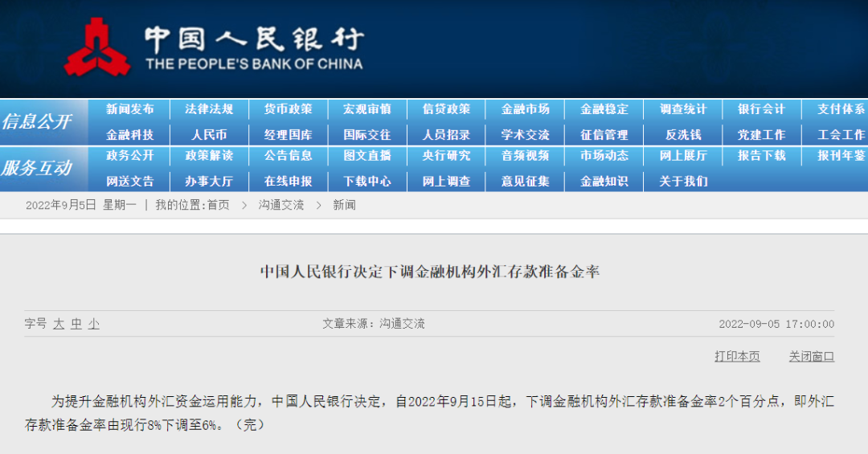Viewport: 868px width, 454px height.
Task: Visit 意见征集 page
Action: coord(526,181)
